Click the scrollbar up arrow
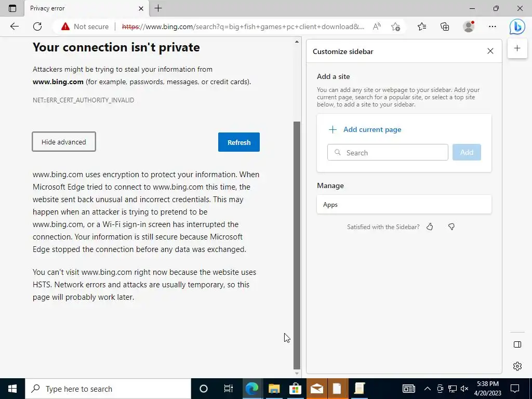Screen dimensions: 532x399 (297, 42)
